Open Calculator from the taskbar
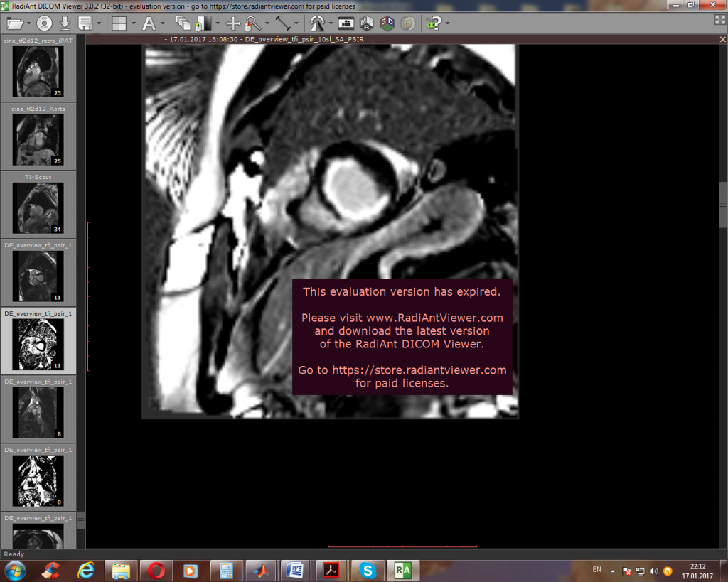The image size is (728, 582). [x=227, y=571]
